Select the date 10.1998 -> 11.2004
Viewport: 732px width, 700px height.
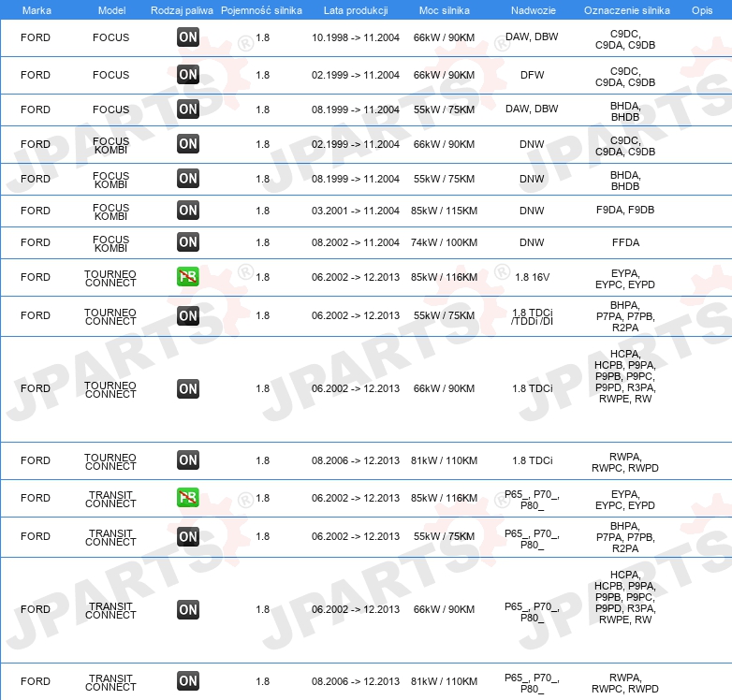[x=356, y=37]
